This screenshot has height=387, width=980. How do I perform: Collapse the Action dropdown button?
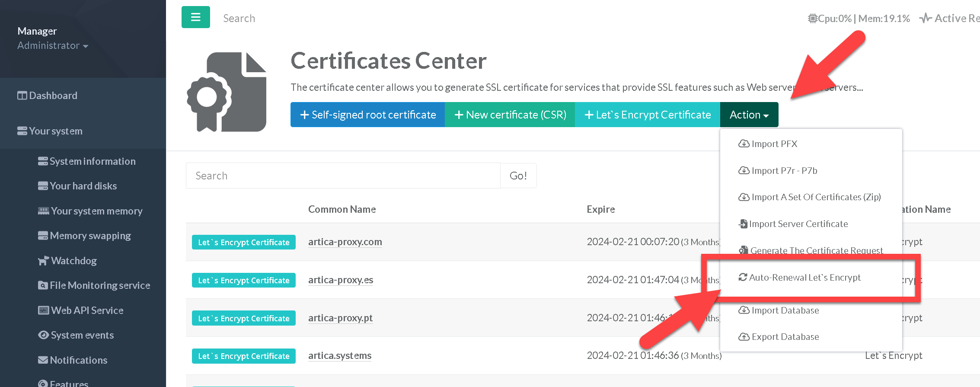tap(749, 115)
